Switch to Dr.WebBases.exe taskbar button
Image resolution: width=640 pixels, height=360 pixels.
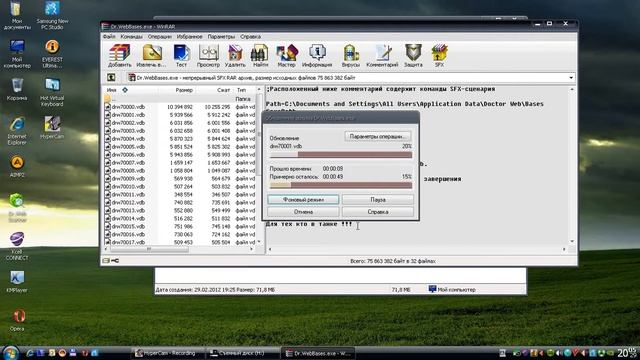click(x=318, y=353)
